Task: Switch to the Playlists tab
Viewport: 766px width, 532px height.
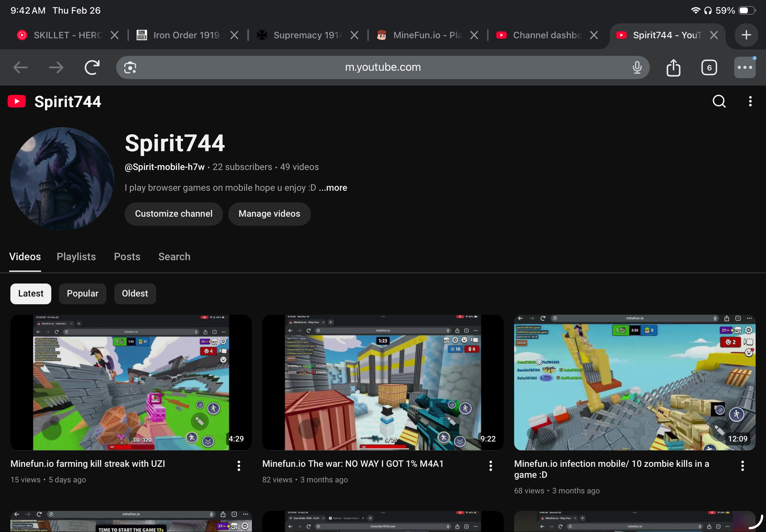Action: [76, 257]
